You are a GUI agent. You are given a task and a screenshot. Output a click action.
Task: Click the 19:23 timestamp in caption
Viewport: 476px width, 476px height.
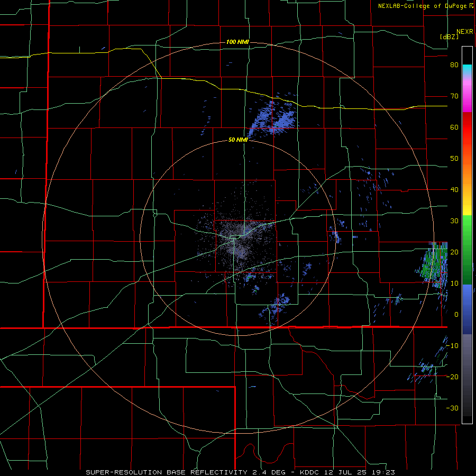385,472
